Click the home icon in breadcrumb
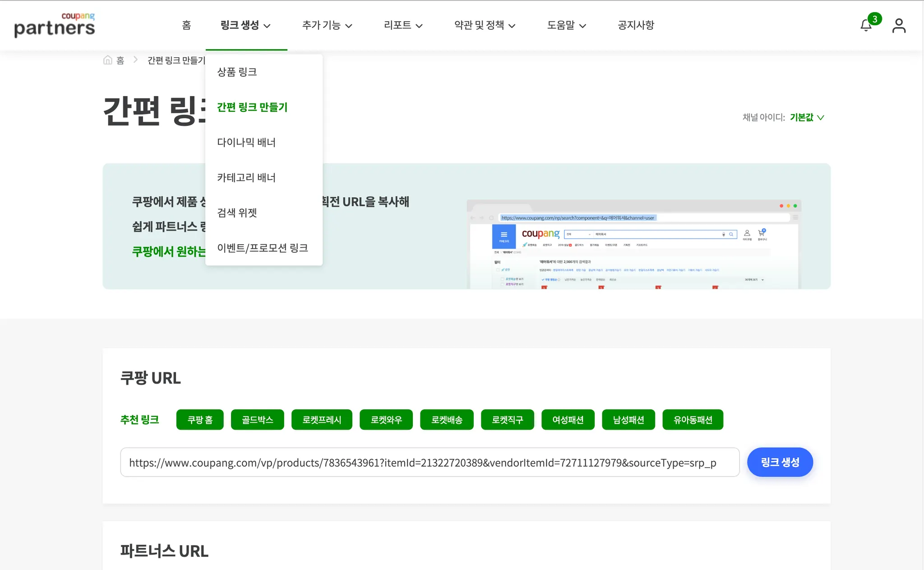This screenshot has width=924, height=570. pos(108,60)
